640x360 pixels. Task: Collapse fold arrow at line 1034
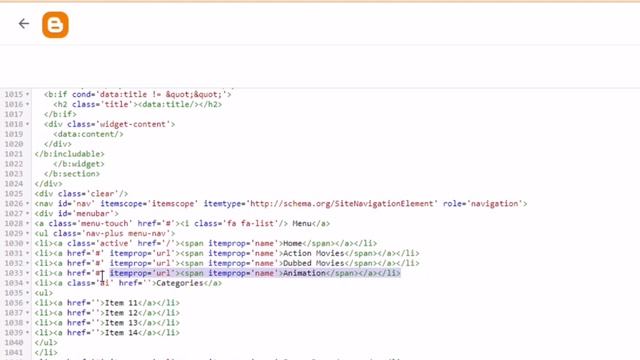(28, 283)
